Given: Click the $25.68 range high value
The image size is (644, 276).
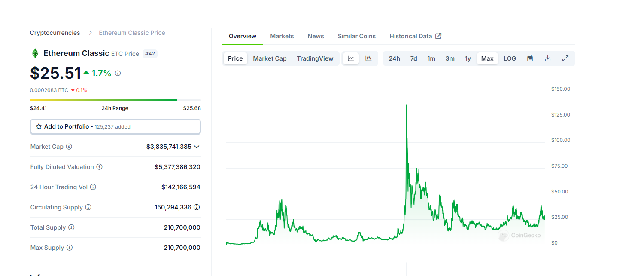Looking at the screenshot, I should pos(192,108).
